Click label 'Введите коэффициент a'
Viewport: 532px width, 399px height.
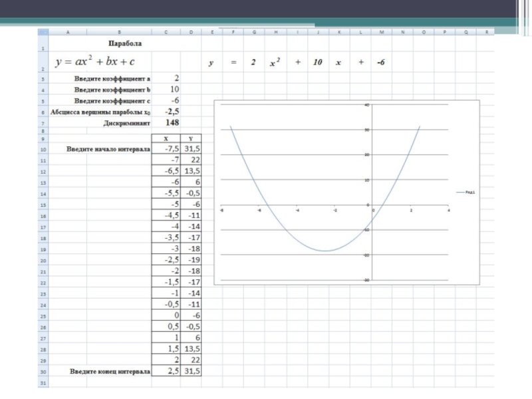click(x=112, y=78)
